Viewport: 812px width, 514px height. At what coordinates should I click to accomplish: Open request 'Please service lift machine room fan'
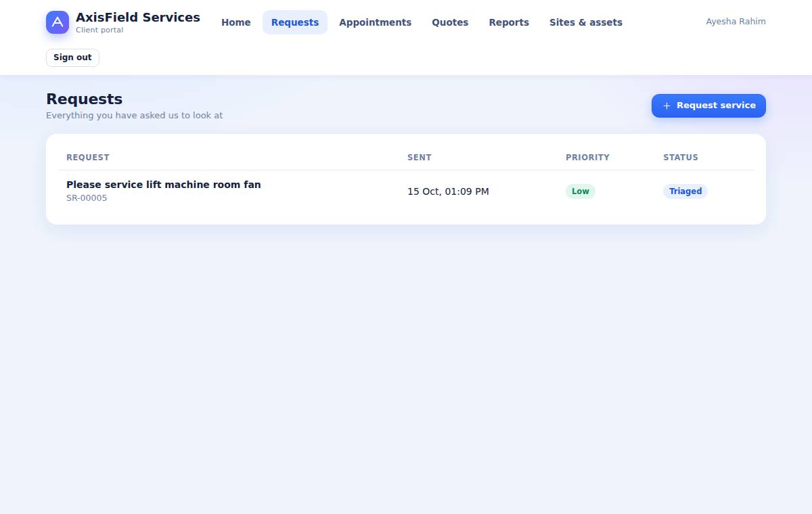tap(164, 185)
